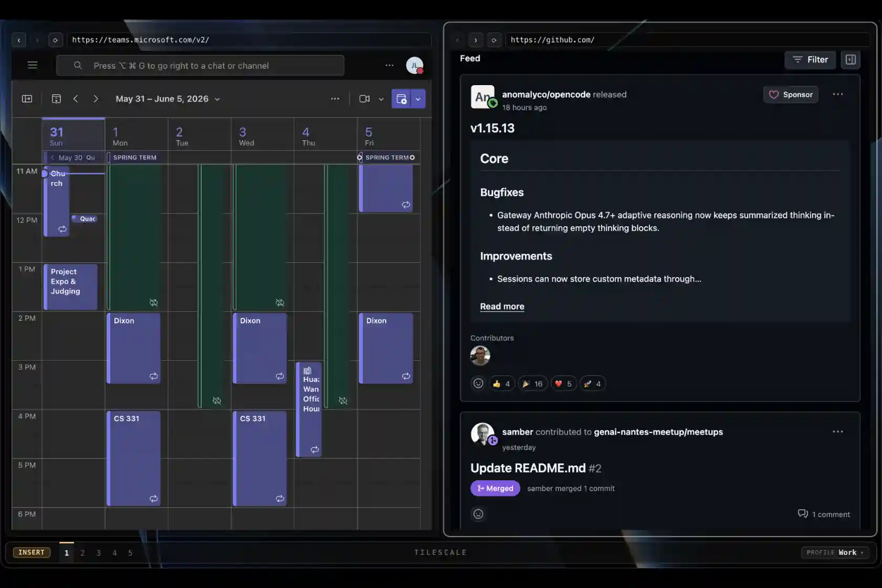
Task: Open genai-nantes-meetup/meetups repository link
Action: (658, 432)
